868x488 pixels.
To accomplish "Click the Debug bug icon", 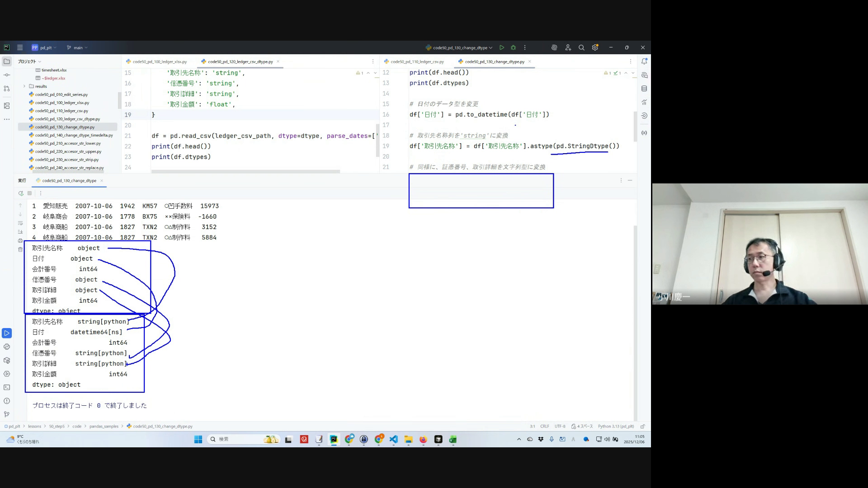I will (513, 47).
